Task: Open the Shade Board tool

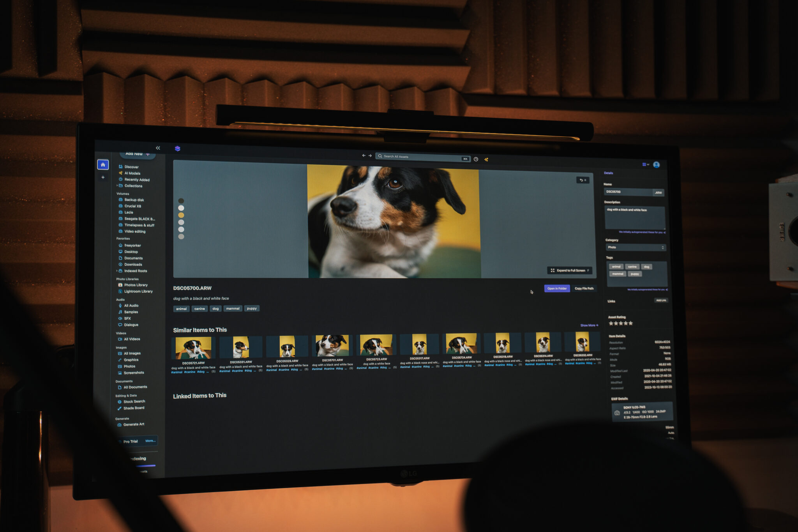Action: [132, 408]
